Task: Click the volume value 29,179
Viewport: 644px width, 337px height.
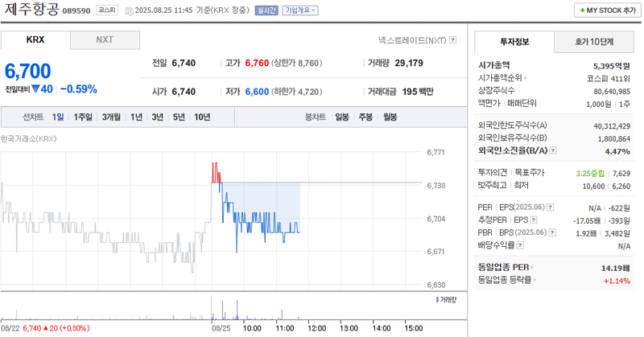Action: (409, 64)
